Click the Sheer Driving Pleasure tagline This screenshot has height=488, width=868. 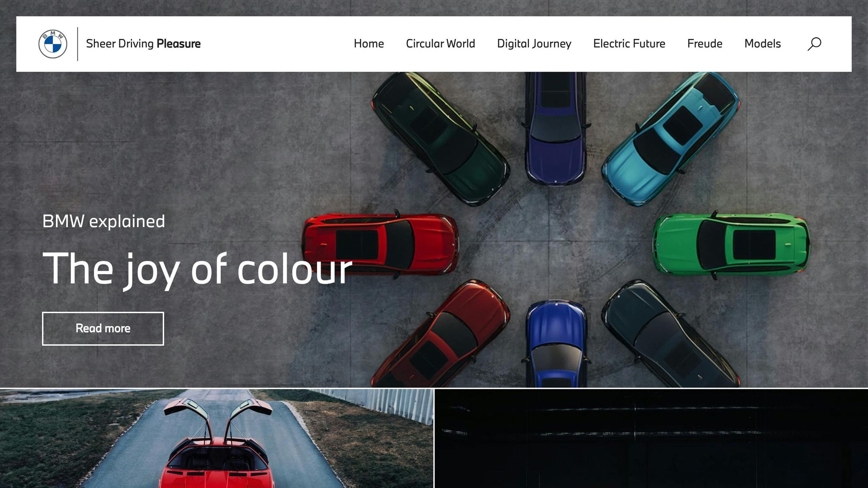pos(143,44)
